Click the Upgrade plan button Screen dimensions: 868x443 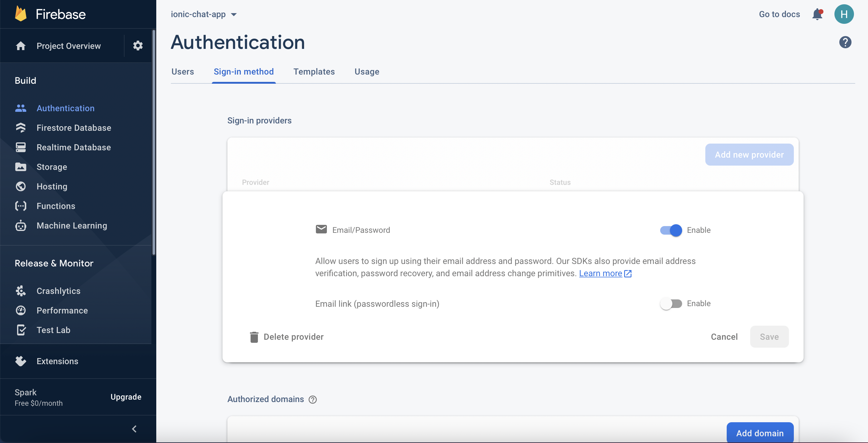126,397
